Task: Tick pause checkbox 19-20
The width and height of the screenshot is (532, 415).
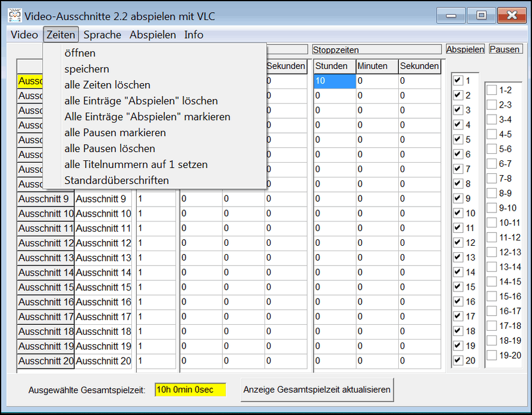Action: click(492, 356)
